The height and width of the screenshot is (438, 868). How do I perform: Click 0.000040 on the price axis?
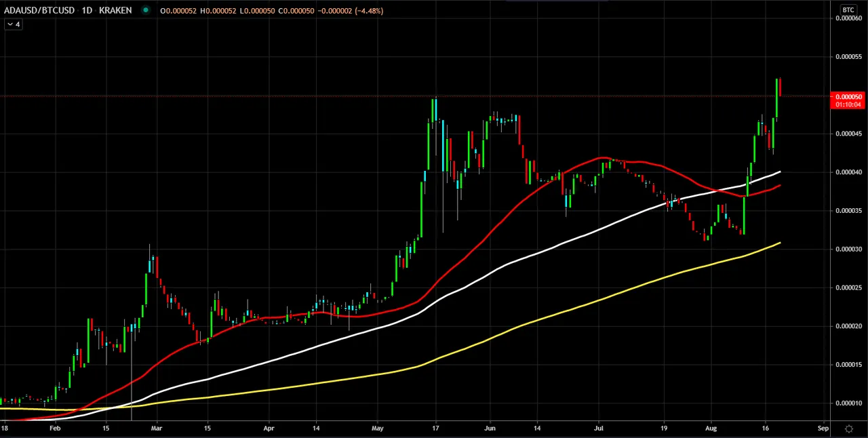848,172
